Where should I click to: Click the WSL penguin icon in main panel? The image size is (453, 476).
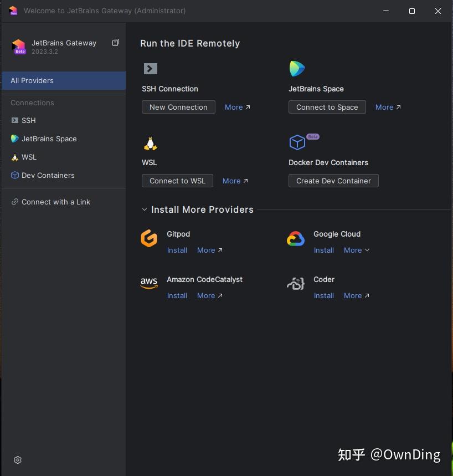coord(150,144)
